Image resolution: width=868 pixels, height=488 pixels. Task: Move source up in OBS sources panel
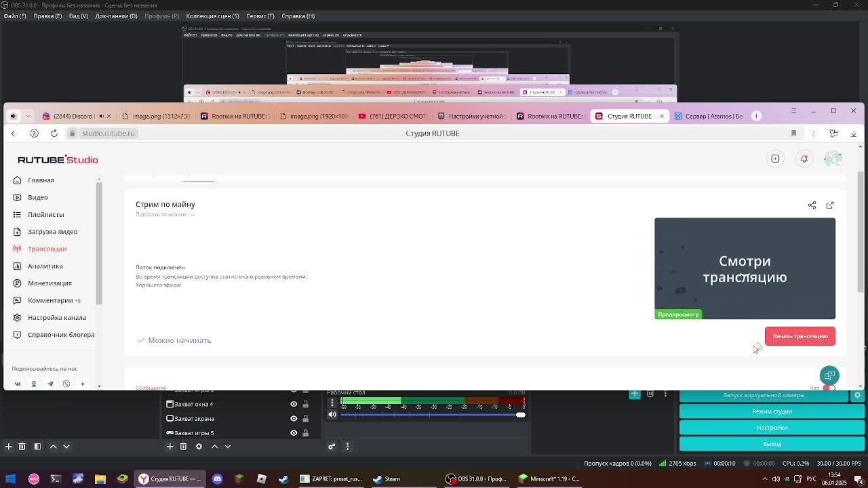[214, 447]
